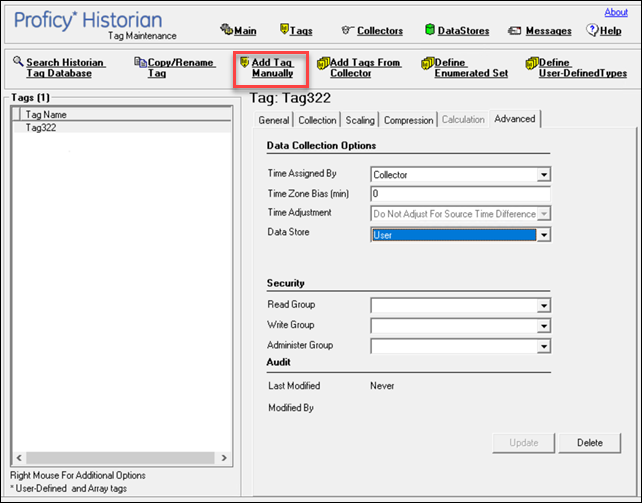Open the Messages link
The height and width of the screenshot is (503, 642).
point(549,31)
